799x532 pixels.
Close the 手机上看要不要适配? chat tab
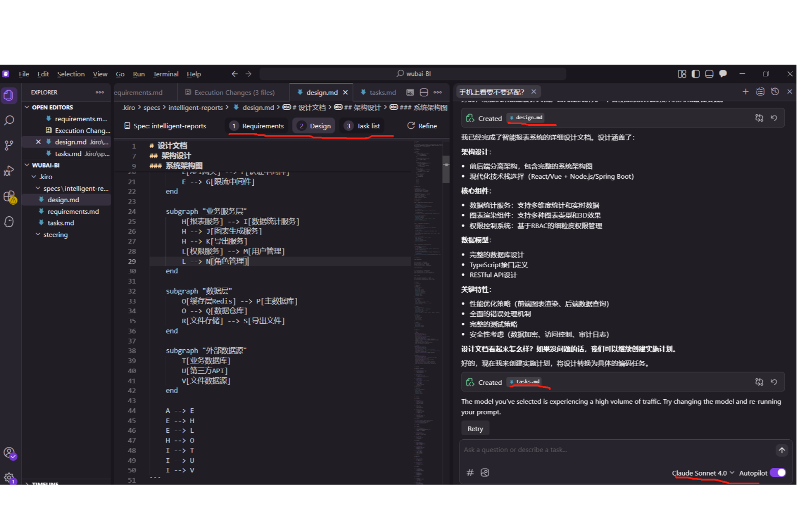click(x=534, y=92)
